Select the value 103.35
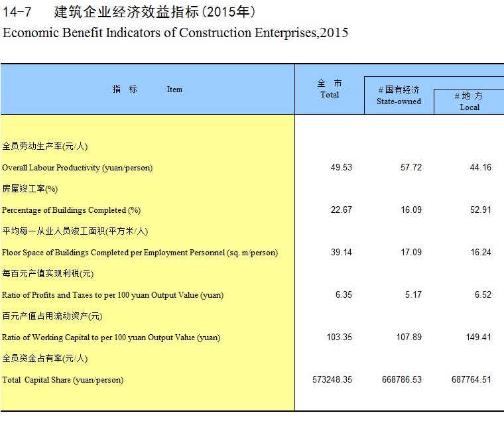Screen dimensions: 504x433 point(339,338)
